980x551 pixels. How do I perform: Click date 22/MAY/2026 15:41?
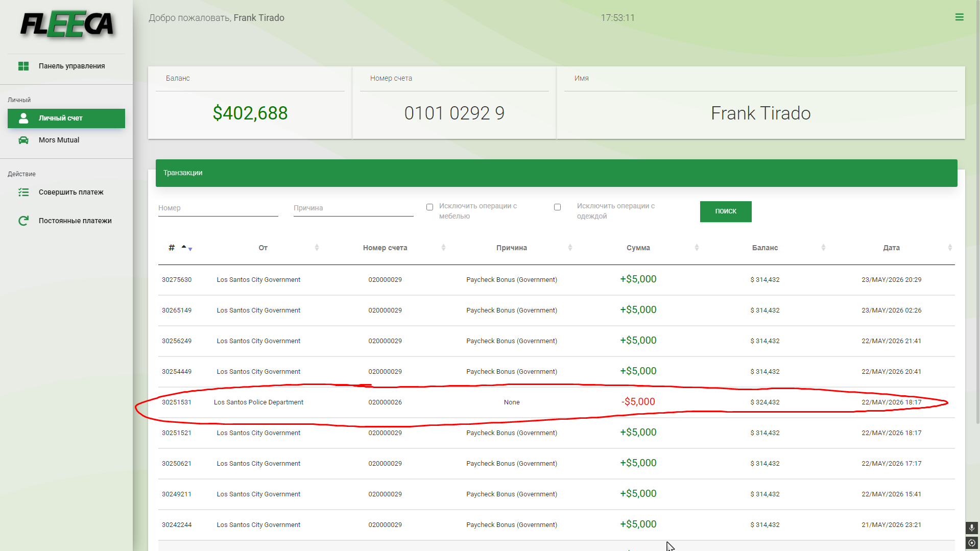tap(892, 494)
